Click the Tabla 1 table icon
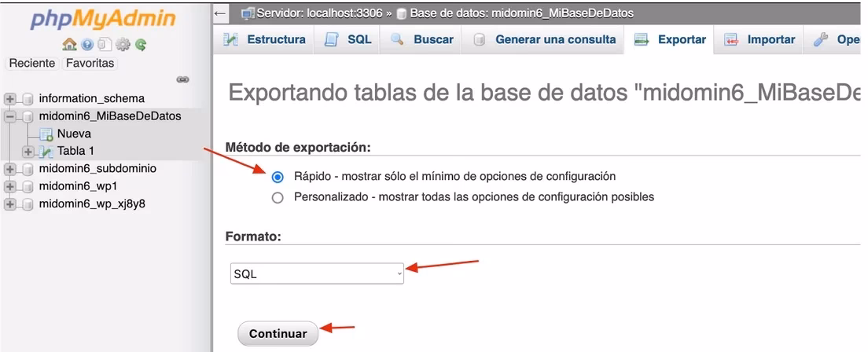 point(46,152)
